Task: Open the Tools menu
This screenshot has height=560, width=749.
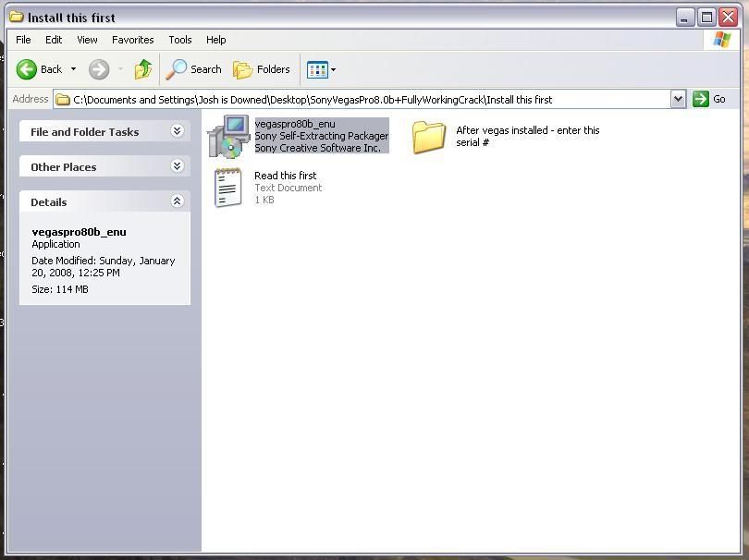Action: click(180, 40)
